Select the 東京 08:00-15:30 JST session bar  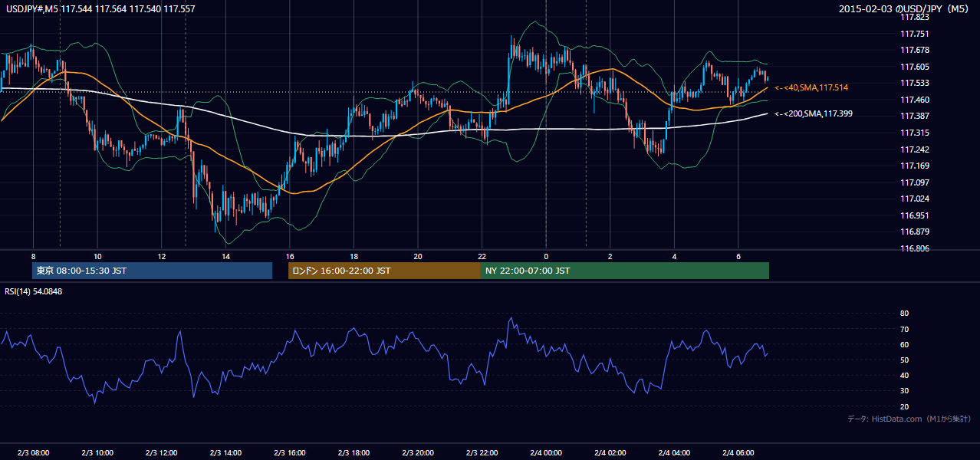pos(153,271)
